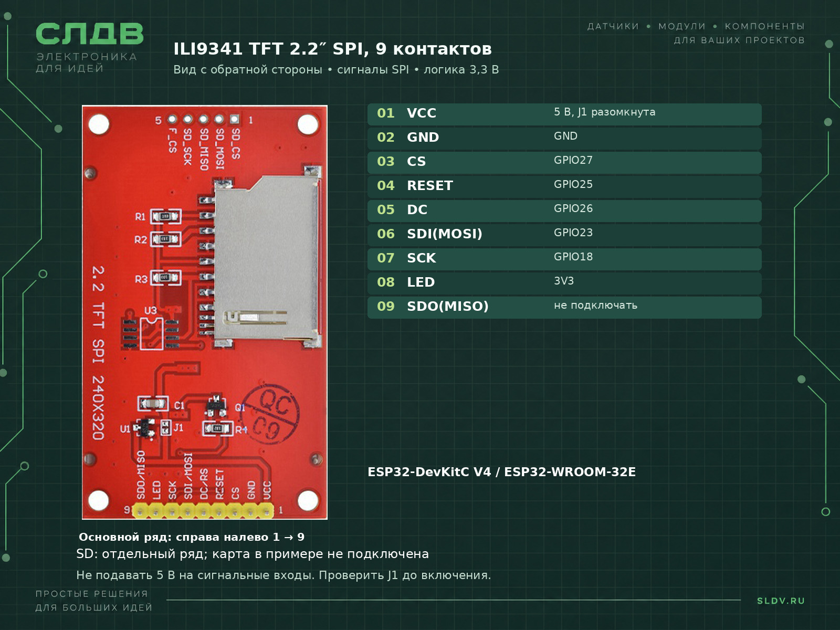Select the 04 RESET row with GPIO25
Screen dimensions: 840x630
click(x=564, y=186)
